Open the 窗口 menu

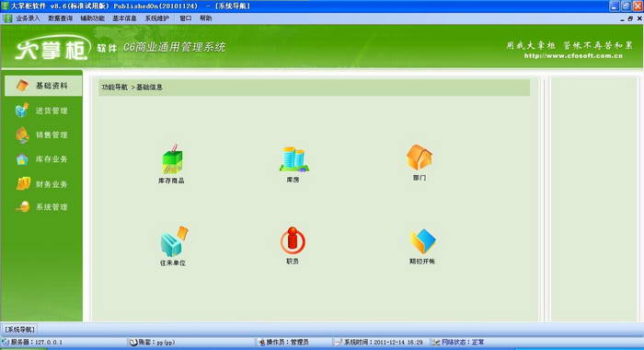pos(186,18)
